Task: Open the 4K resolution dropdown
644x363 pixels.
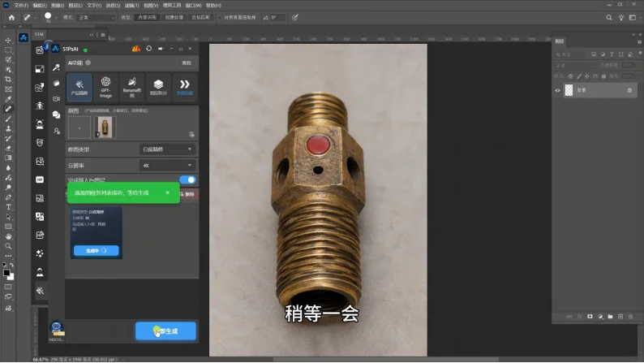Action: (x=167, y=166)
